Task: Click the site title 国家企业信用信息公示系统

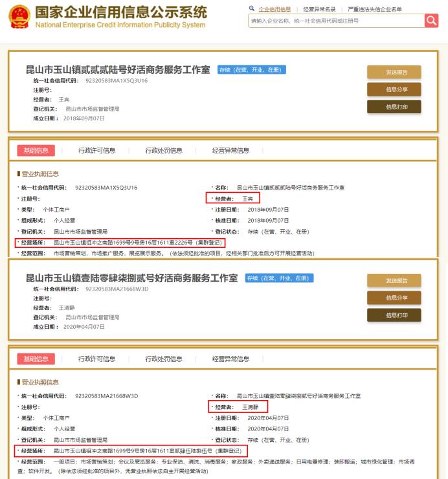Action: click(121, 12)
